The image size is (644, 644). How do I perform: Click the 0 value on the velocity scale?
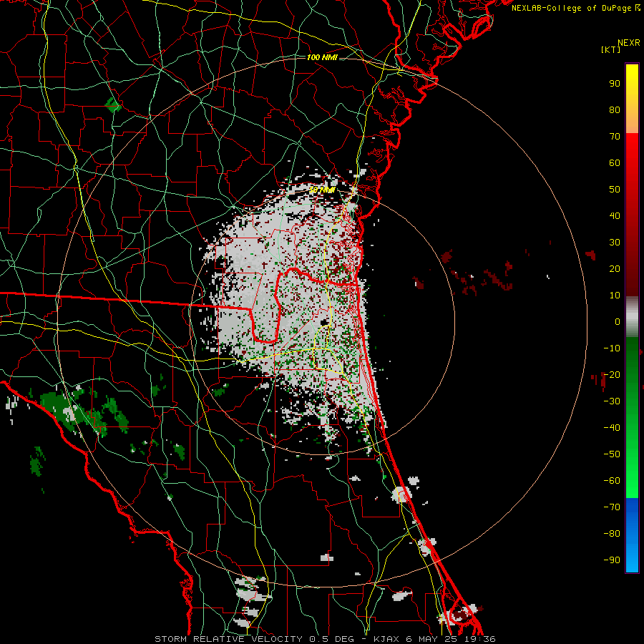618,321
